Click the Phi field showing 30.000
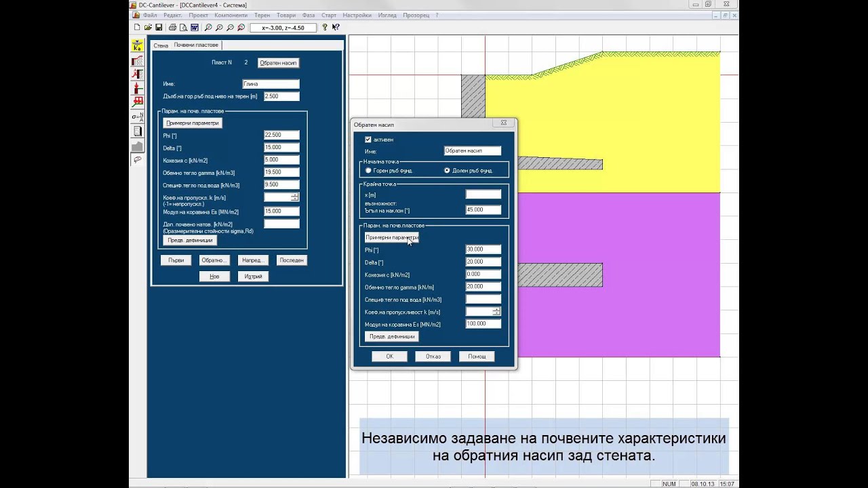 (x=484, y=249)
